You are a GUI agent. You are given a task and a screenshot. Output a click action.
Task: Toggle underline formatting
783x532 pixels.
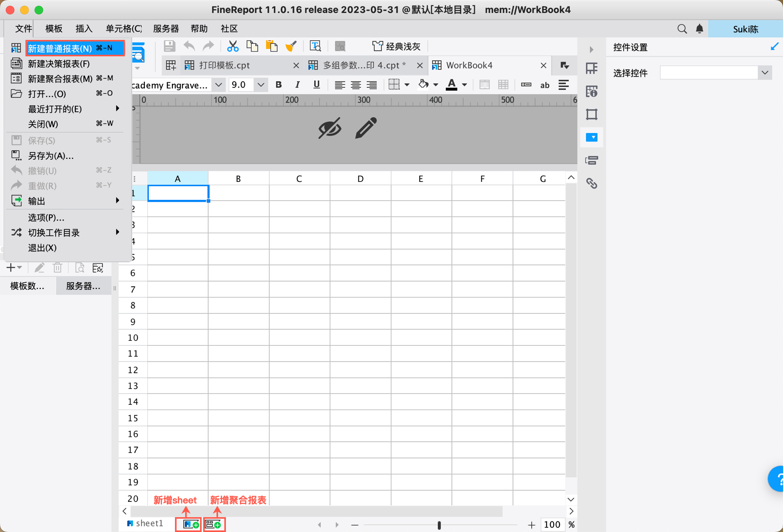pyautogui.click(x=316, y=85)
